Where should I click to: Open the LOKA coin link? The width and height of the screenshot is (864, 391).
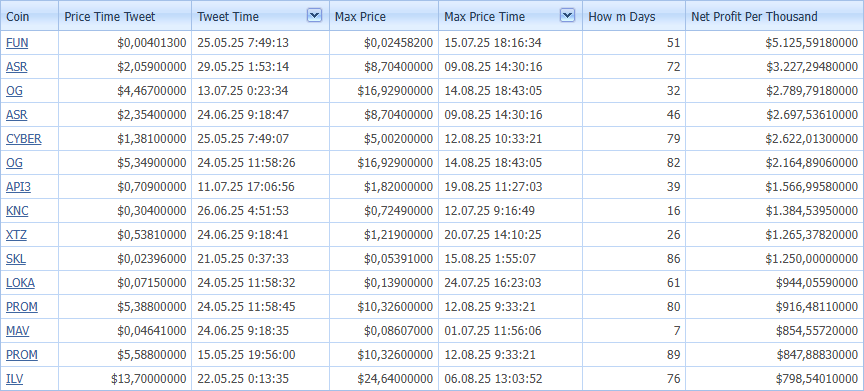pyautogui.click(x=20, y=283)
